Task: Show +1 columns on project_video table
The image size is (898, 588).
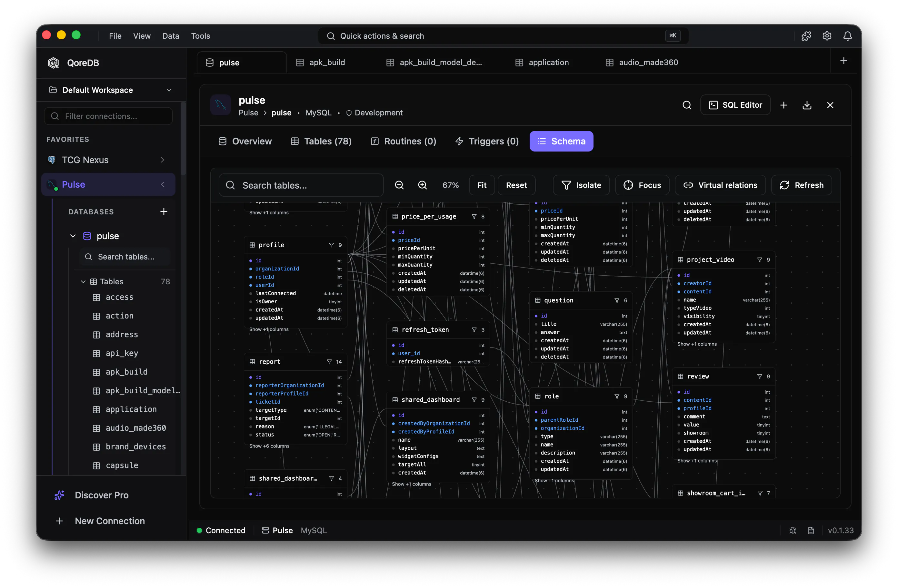Action: pos(696,344)
